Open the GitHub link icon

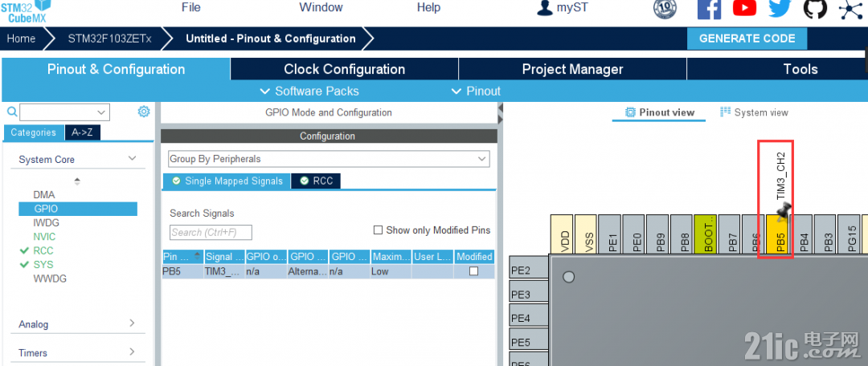tap(815, 8)
